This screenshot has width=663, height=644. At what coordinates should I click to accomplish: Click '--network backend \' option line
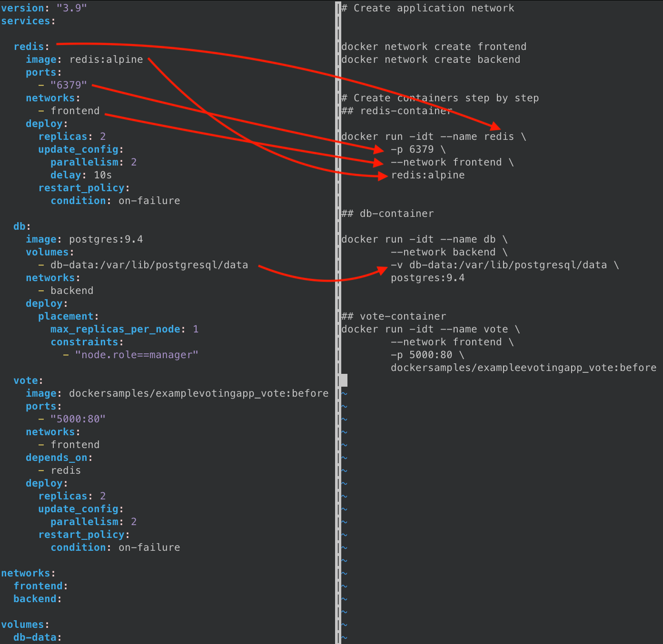point(449,252)
